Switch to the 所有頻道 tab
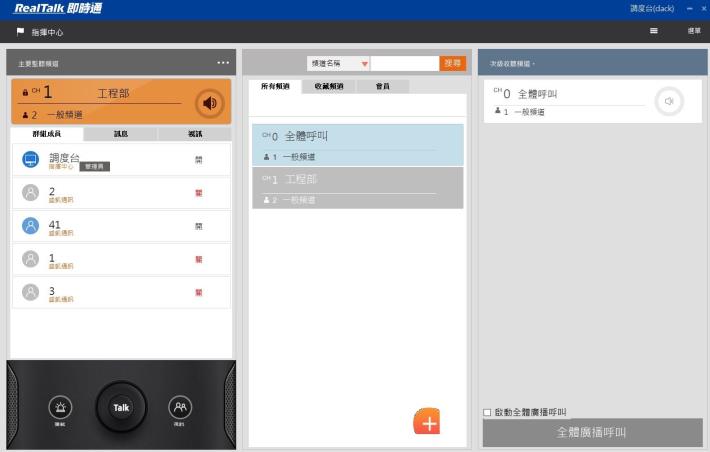 click(x=275, y=86)
